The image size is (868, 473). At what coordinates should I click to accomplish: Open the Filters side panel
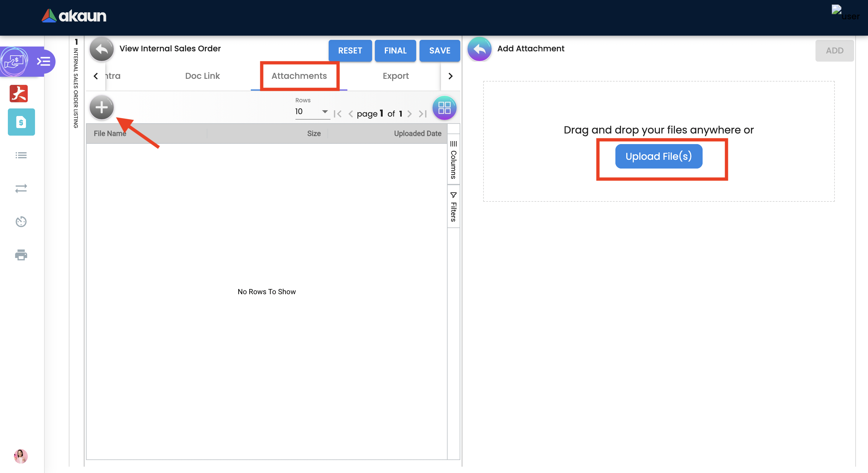point(453,207)
